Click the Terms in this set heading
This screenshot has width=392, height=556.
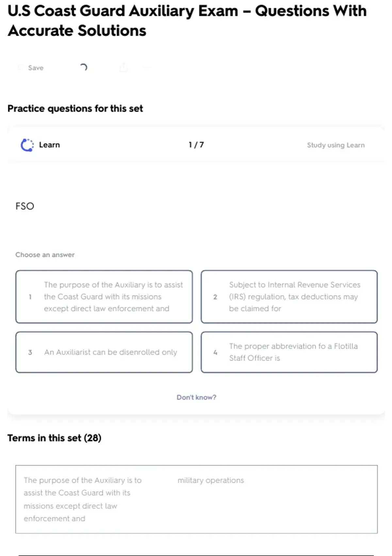pos(54,438)
